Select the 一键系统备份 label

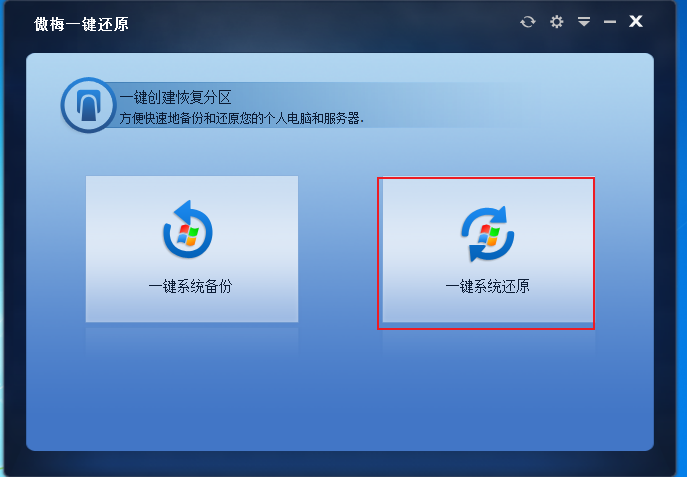pyautogui.click(x=190, y=286)
